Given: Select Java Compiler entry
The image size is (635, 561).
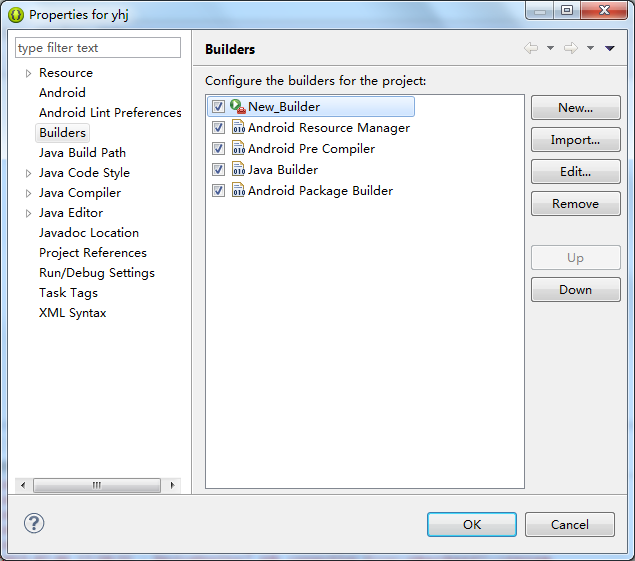Looking at the screenshot, I should coord(80,193).
